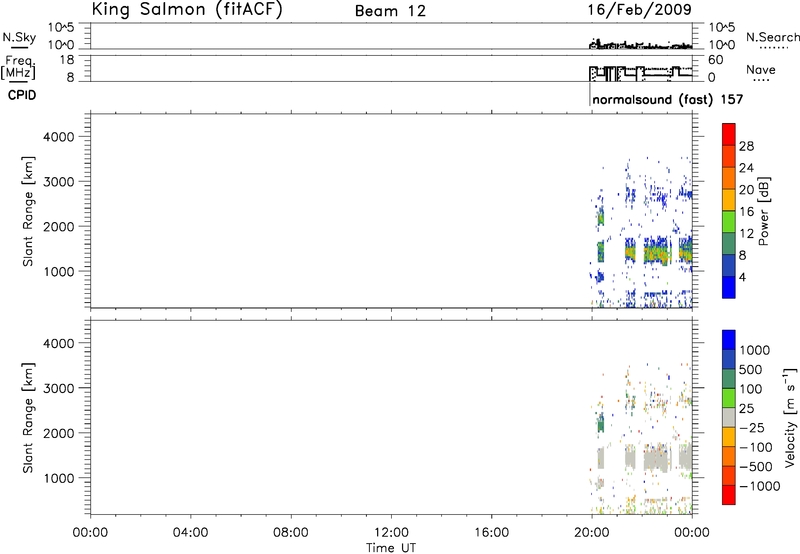Select the bottom red Velocity colorbar swatch
The image size is (800, 554).
pos(729,495)
